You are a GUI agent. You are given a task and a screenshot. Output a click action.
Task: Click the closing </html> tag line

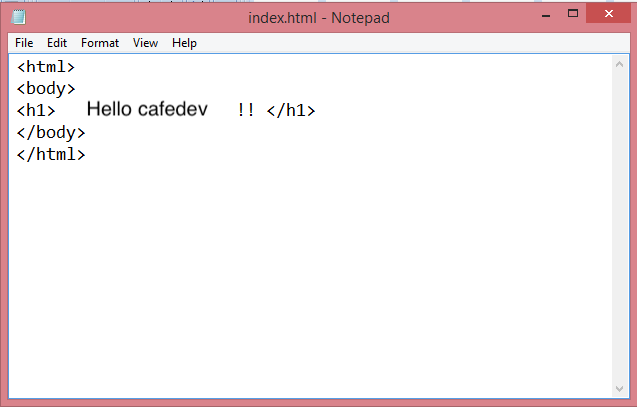click(x=51, y=154)
